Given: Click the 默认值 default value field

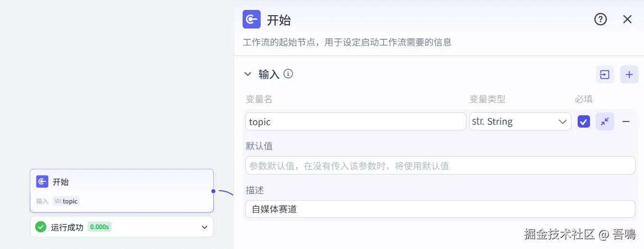Looking at the screenshot, I should click(x=440, y=166).
